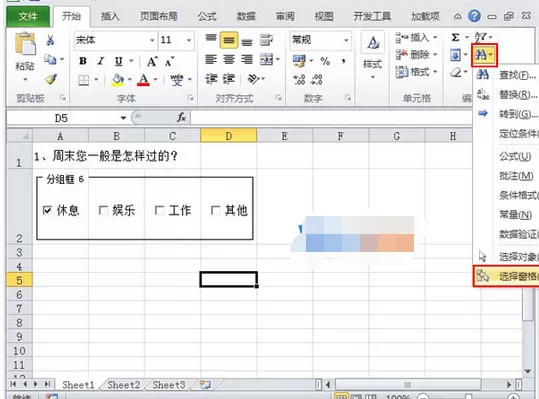
Task: Open the 文件 tab
Action: click(x=28, y=16)
